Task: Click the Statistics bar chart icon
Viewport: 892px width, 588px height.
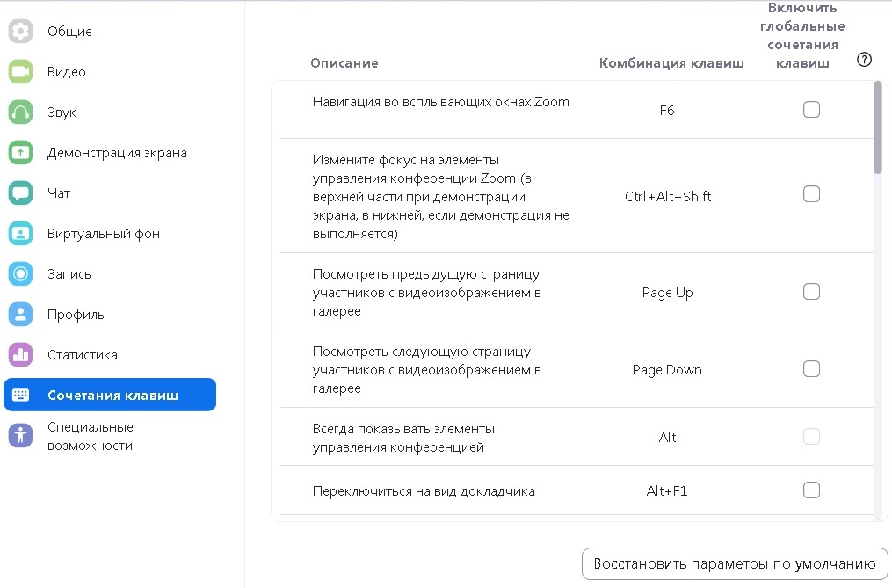Action: point(20,354)
